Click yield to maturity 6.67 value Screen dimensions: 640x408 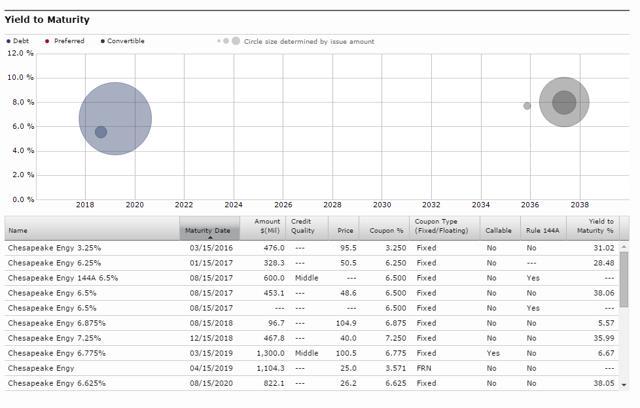606,353
